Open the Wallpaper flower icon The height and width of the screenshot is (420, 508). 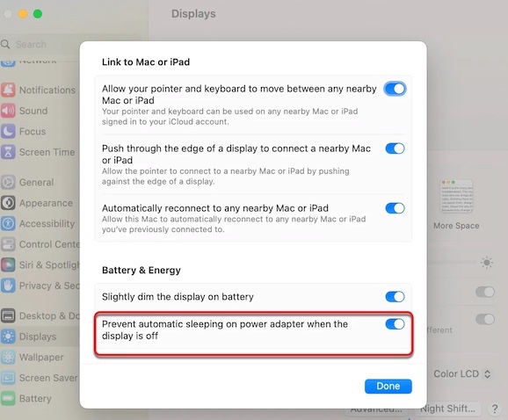point(8,358)
